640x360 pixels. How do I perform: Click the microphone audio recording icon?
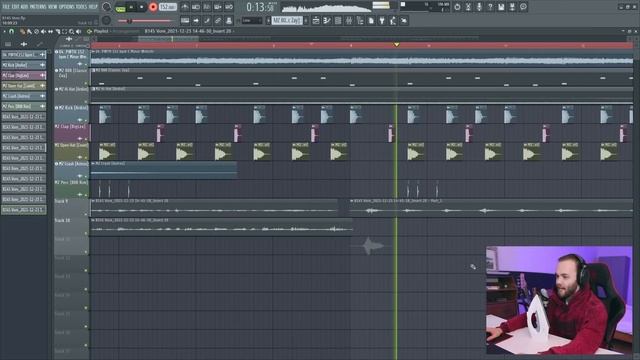(479, 7)
